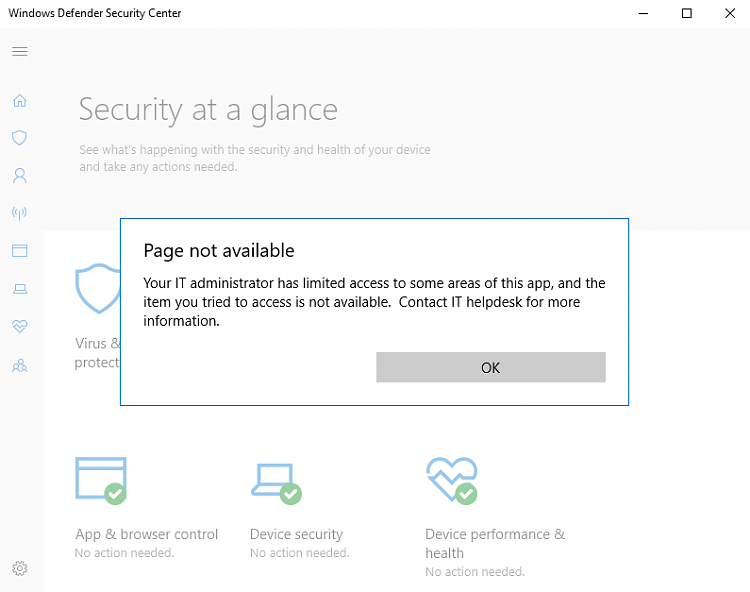Open Account protection person sidebar icon

pyautogui.click(x=20, y=175)
